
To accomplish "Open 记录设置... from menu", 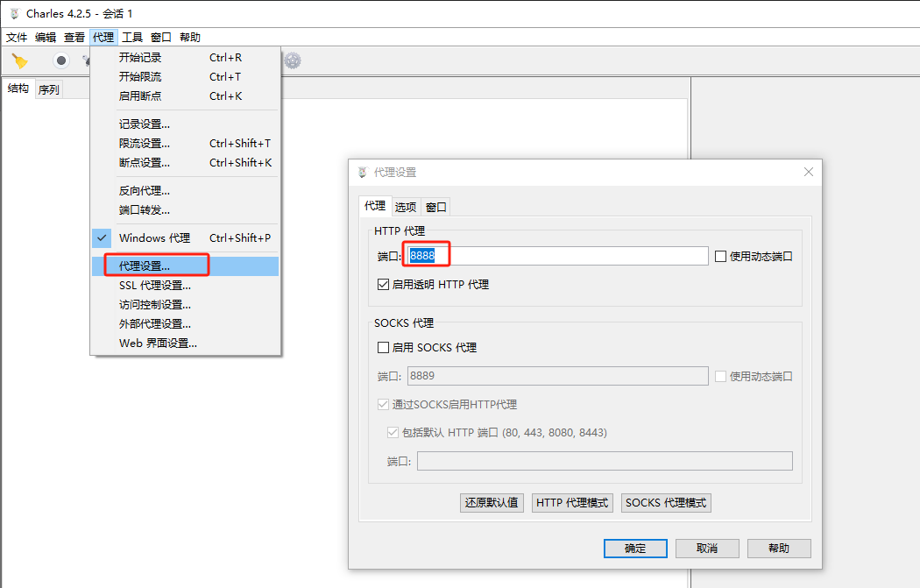I will [x=186, y=124].
